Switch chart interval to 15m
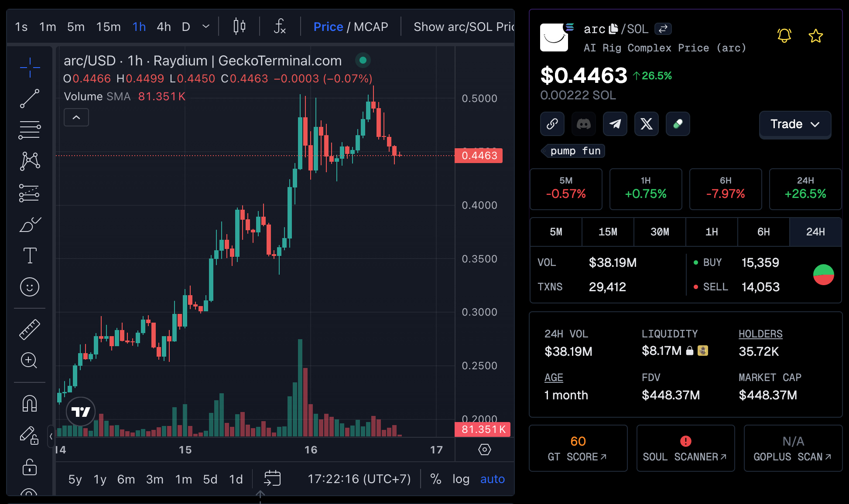 108,27
